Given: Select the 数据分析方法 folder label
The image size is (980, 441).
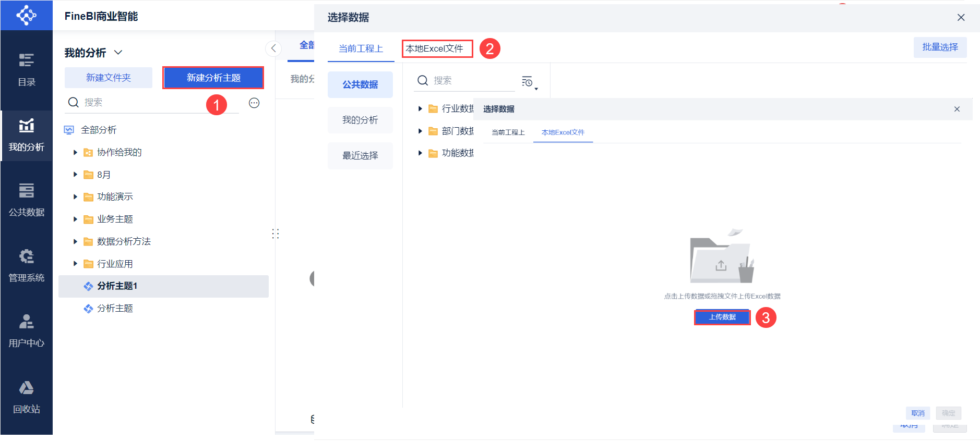Looking at the screenshot, I should [x=124, y=241].
